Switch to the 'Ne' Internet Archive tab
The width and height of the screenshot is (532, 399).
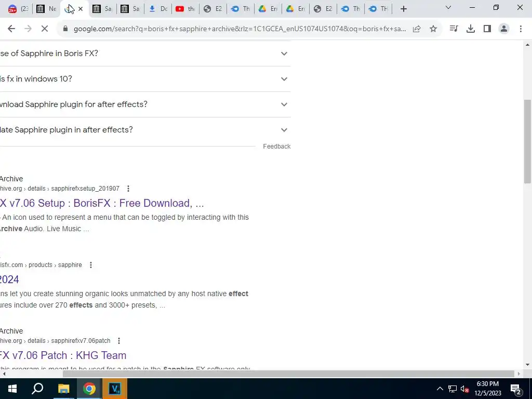click(46, 9)
